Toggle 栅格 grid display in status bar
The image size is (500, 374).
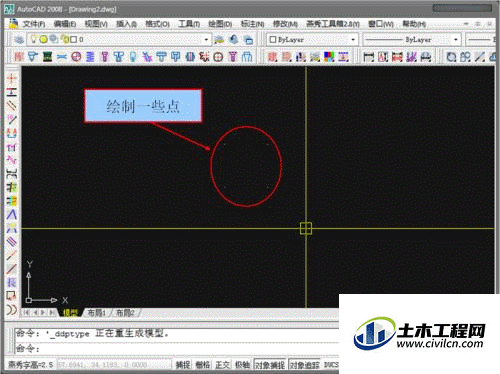pyautogui.click(x=202, y=365)
